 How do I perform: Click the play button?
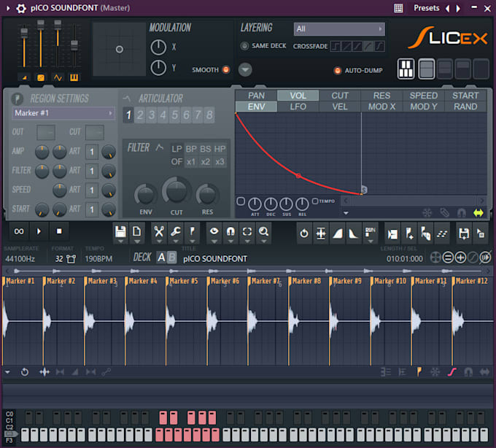pyautogui.click(x=39, y=231)
